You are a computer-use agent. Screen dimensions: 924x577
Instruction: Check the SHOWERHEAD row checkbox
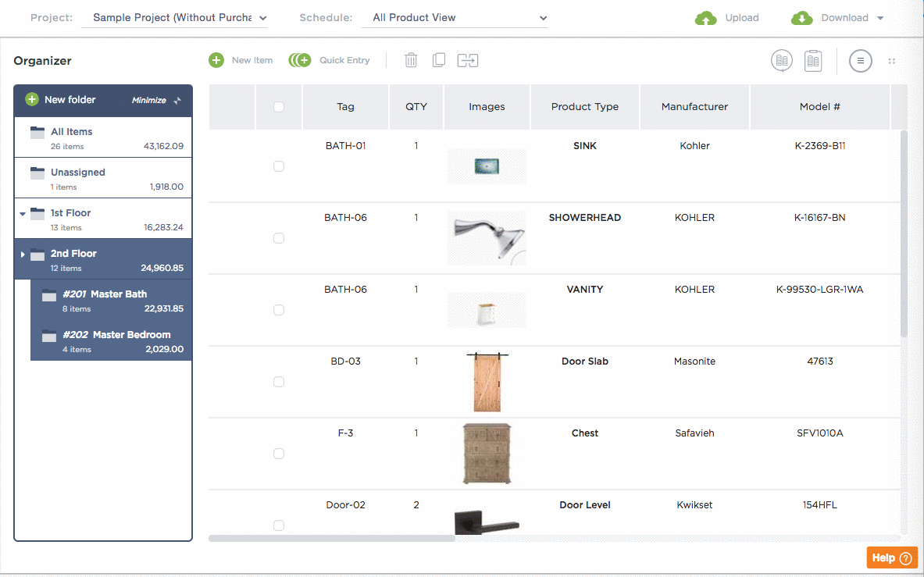click(279, 238)
